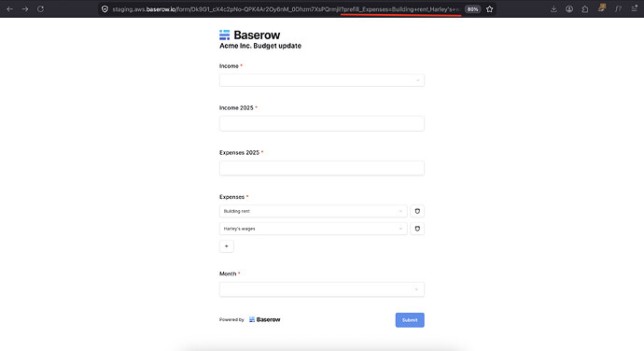Add another expense with the plus button
The height and width of the screenshot is (351, 644).
click(226, 246)
